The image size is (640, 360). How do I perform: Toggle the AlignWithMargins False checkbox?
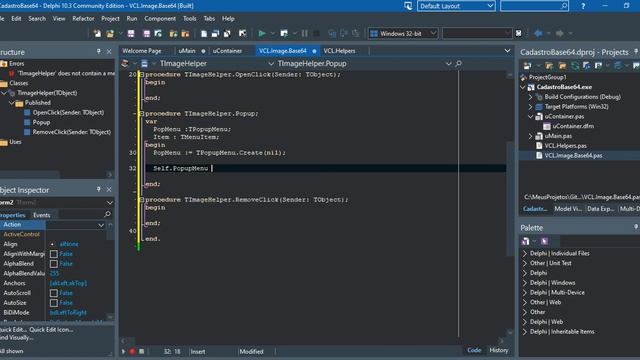pos(53,254)
